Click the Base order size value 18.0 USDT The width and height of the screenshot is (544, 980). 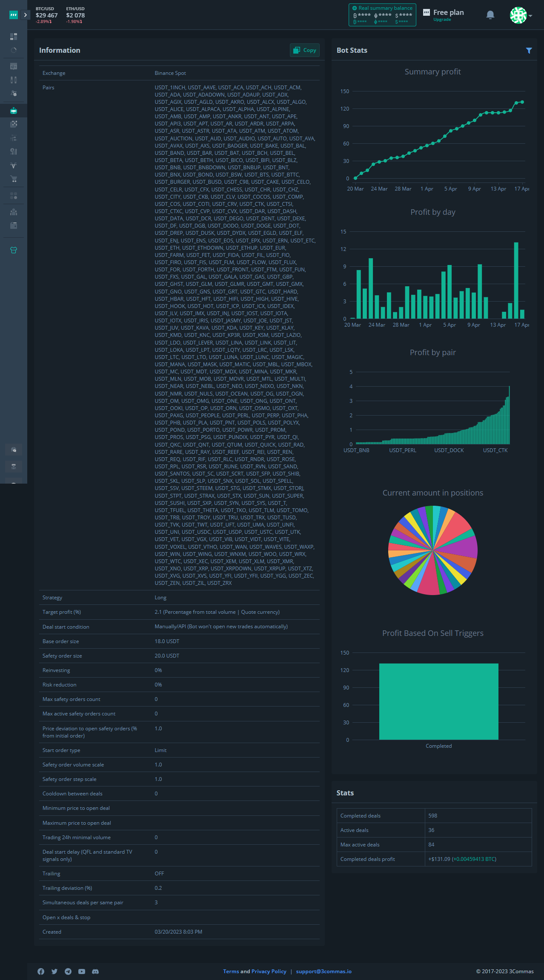point(167,641)
